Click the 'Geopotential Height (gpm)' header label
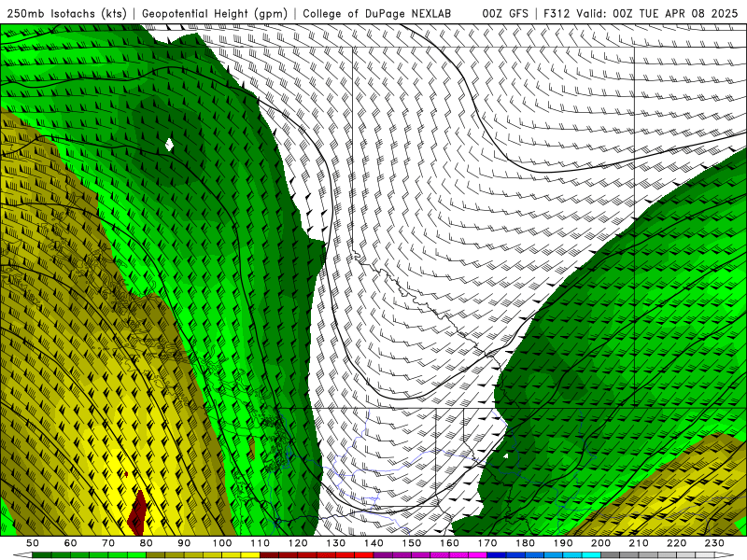747x560 pixels. [215, 14]
